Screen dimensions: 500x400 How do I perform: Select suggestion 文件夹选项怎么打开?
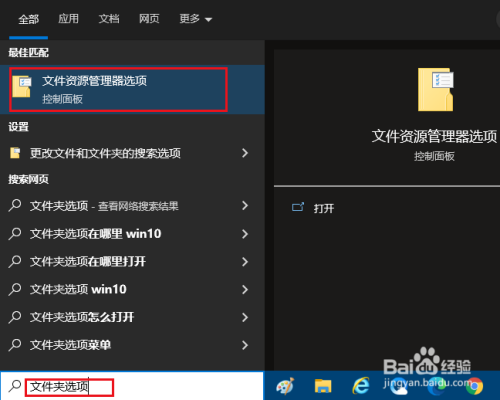(x=132, y=317)
